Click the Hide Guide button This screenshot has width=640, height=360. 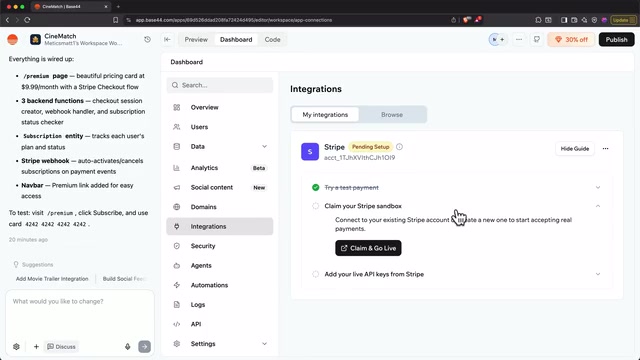pos(575,149)
